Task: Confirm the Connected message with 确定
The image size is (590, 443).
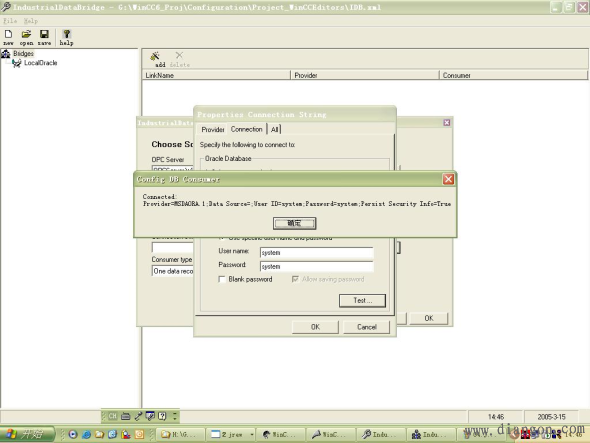Action: (x=294, y=223)
